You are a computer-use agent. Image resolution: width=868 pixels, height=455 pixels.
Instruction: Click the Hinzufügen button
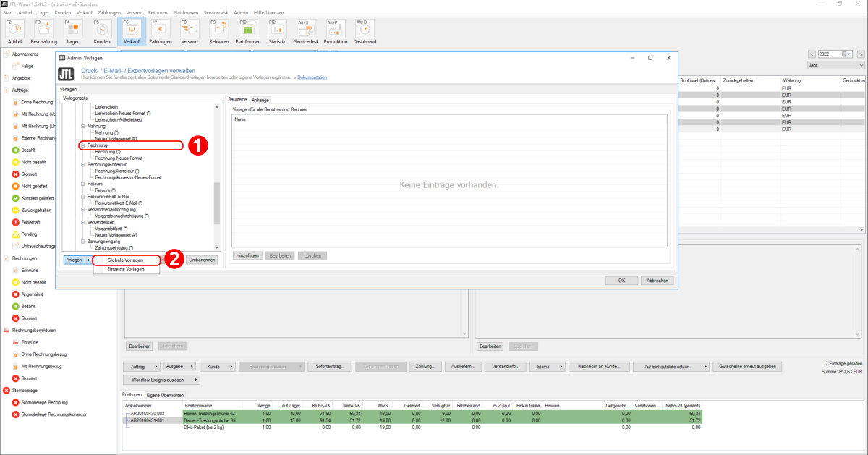[247, 256]
